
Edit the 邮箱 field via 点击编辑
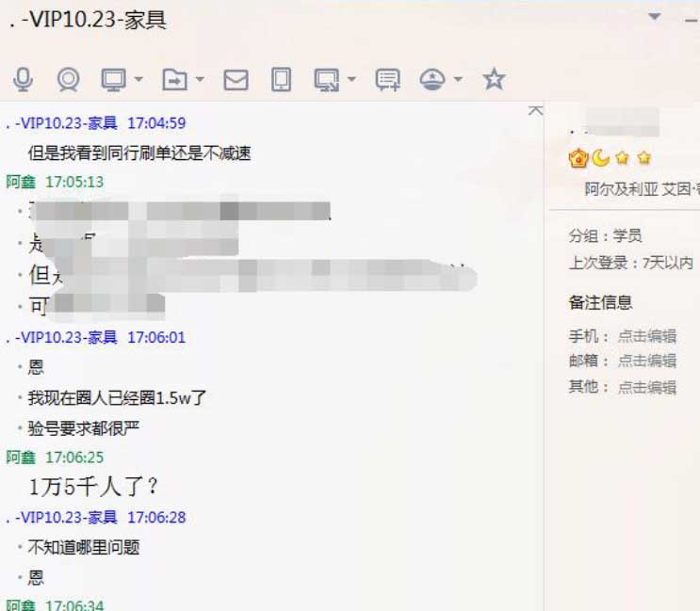647,361
